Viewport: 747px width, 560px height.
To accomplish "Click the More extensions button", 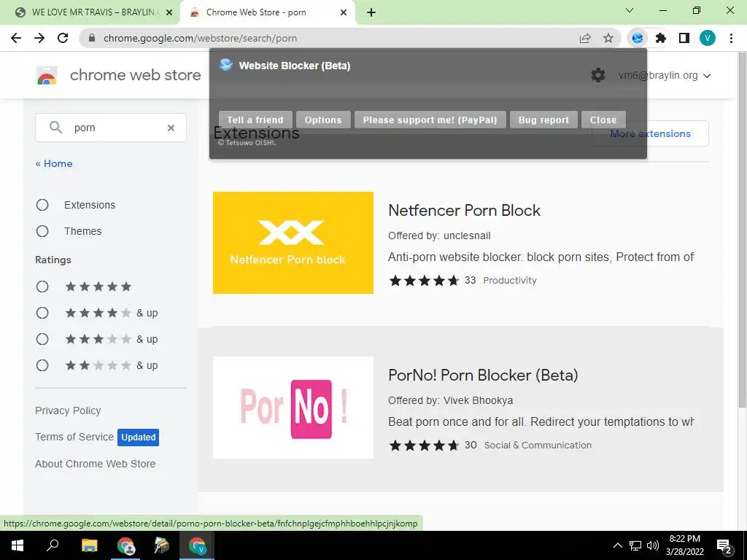I will pos(650,134).
